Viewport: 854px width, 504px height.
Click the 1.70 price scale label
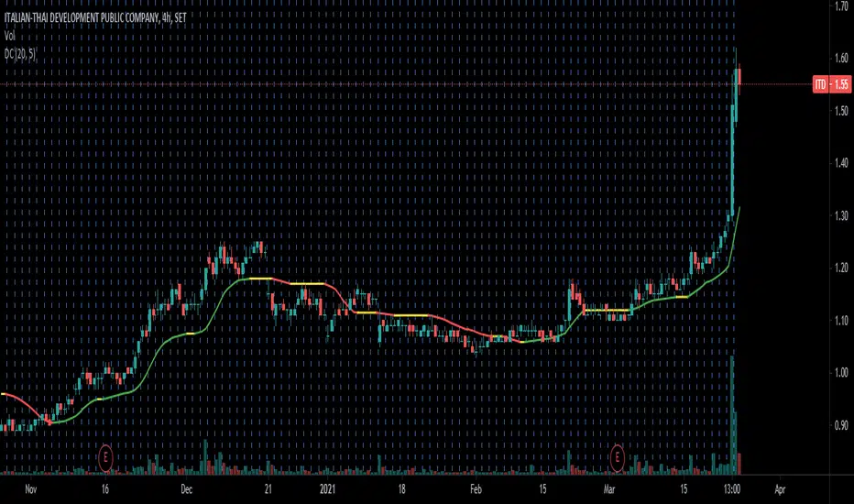(x=841, y=6)
